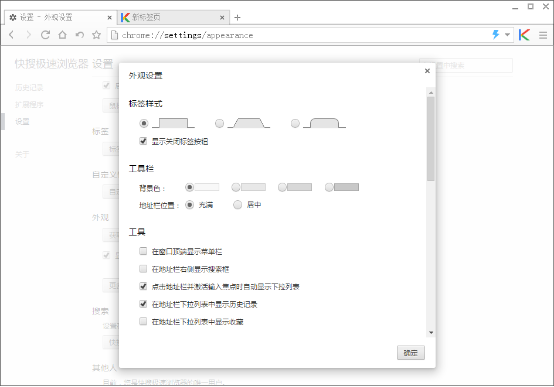Uncheck 在地址栏下拉列表中显示历史记录
This screenshot has height=387, width=554.
143,304
